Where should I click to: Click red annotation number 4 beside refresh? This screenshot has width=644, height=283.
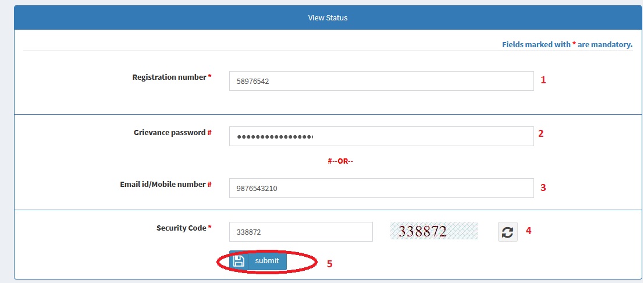click(528, 231)
